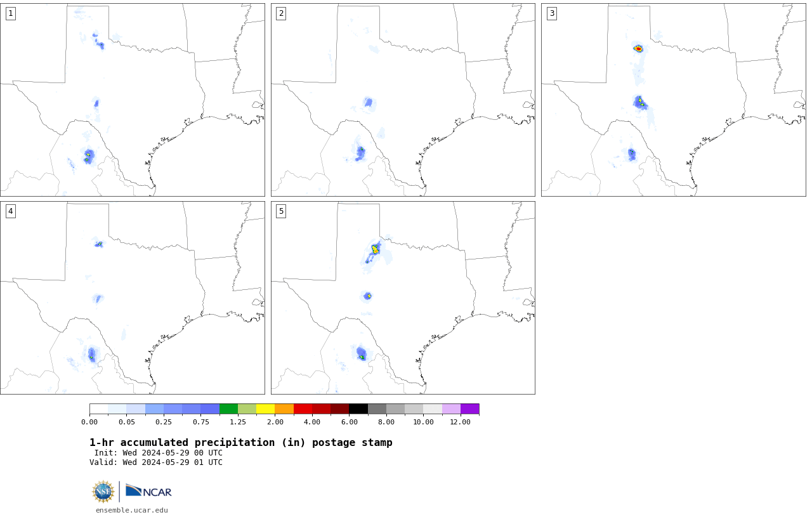The image size is (812, 517).
Task: Pick the purple last colorbar swatch
Action: pyautogui.click(x=470, y=409)
